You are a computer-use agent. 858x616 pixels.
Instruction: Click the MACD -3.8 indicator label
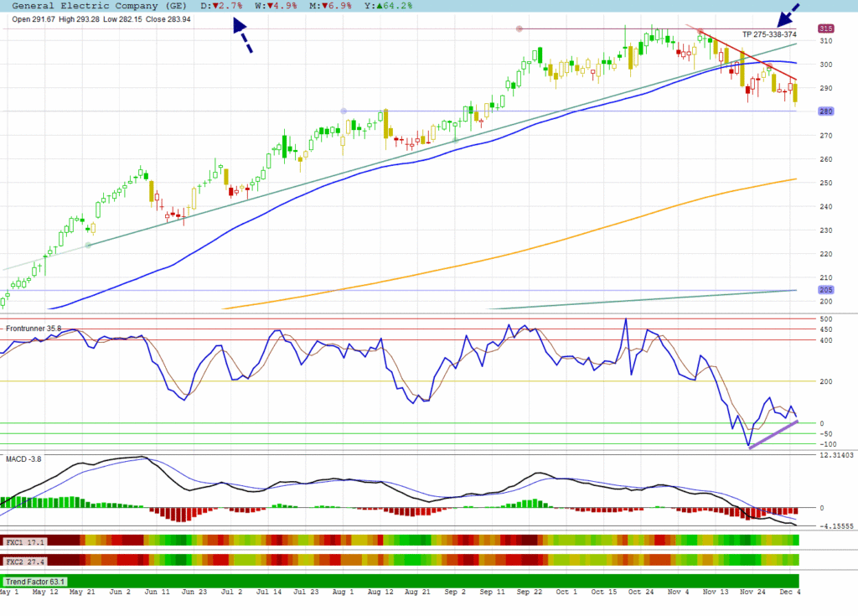tap(24, 459)
